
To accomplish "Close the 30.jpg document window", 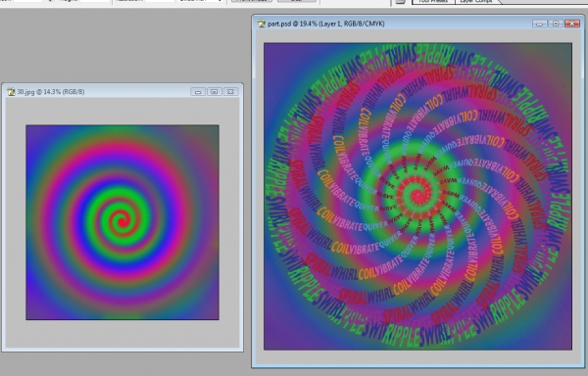I will pos(230,92).
